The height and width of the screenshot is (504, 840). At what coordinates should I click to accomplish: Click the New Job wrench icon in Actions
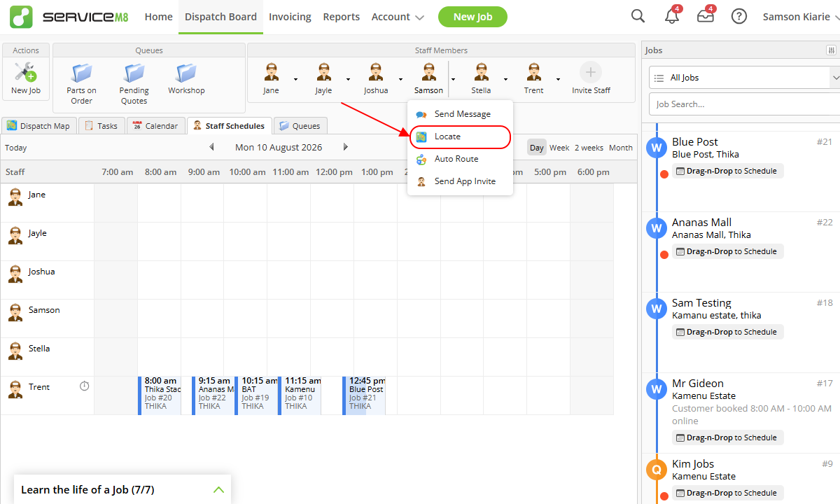click(x=26, y=72)
